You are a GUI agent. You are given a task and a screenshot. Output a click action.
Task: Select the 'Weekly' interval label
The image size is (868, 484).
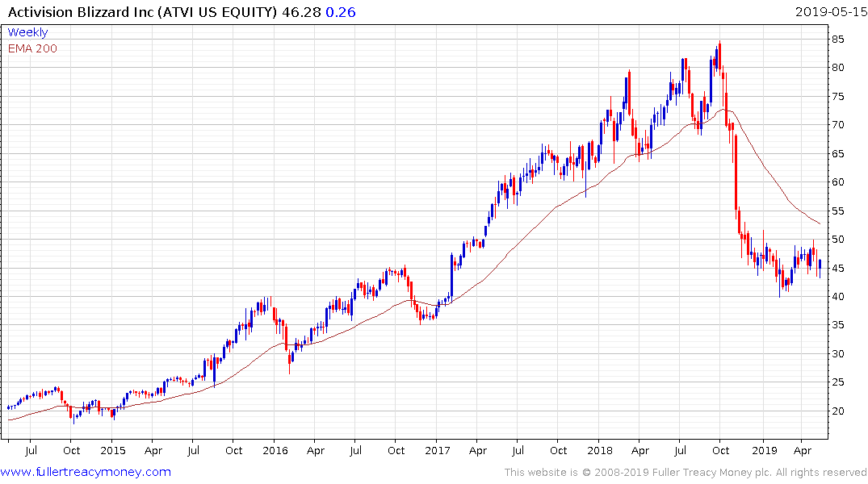point(27,32)
